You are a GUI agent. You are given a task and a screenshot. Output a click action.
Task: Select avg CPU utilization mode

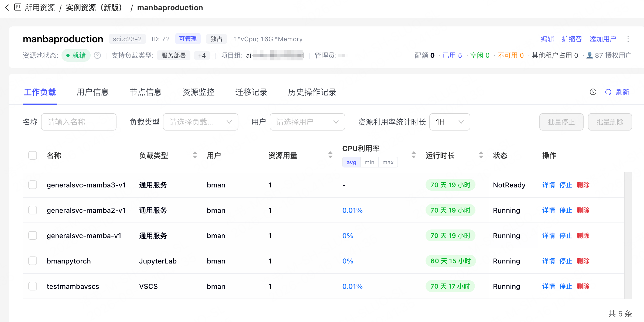pyautogui.click(x=351, y=162)
